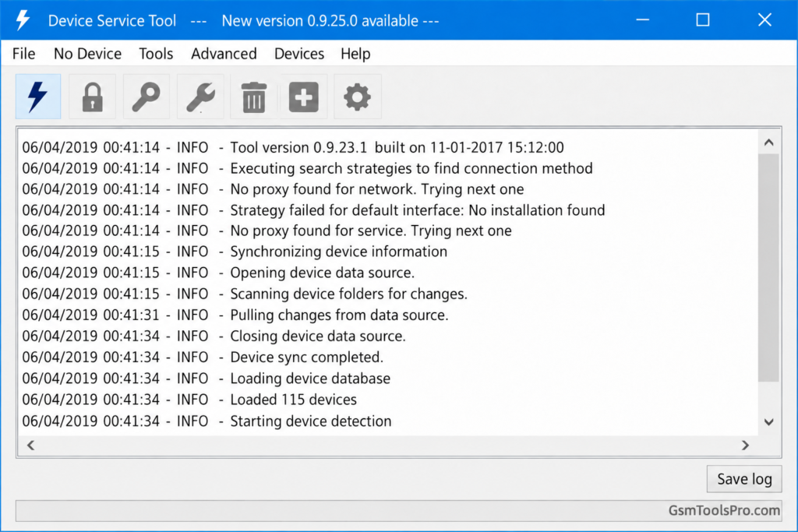Select the lightning bolt flash tool

(38, 97)
